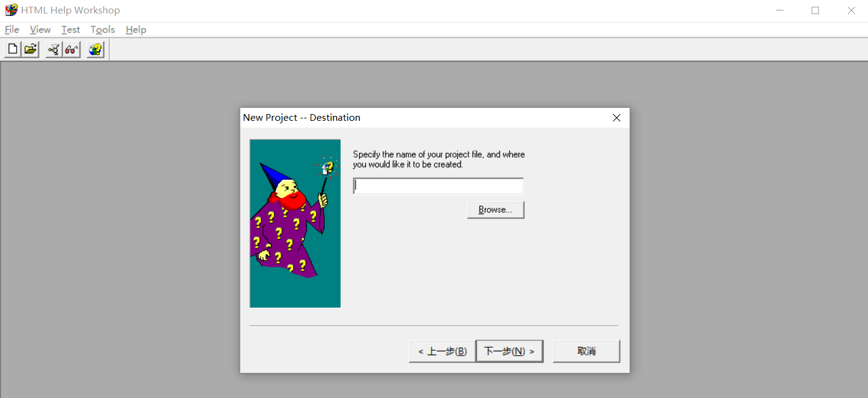The image size is (868, 398).
Task: Click the wizard character illustration
Action: click(x=295, y=223)
